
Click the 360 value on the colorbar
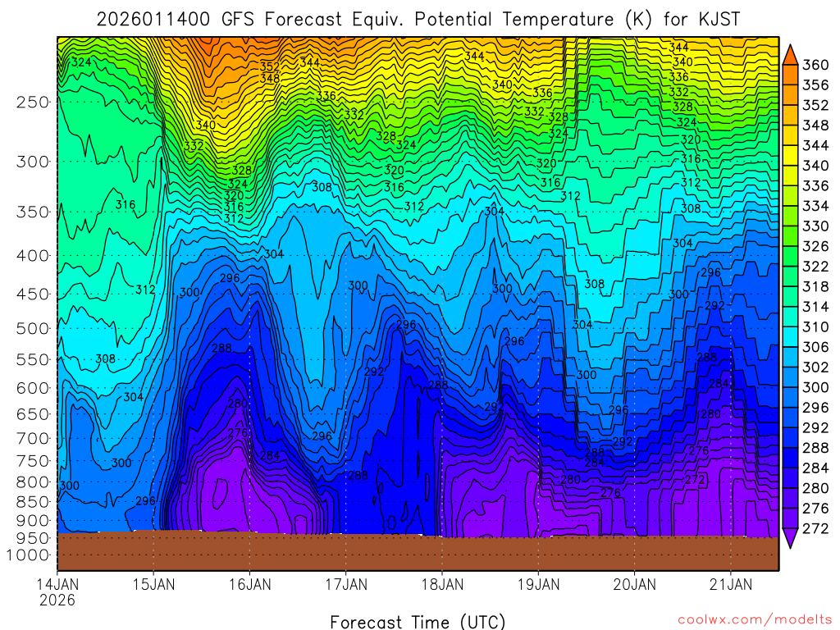click(x=815, y=65)
